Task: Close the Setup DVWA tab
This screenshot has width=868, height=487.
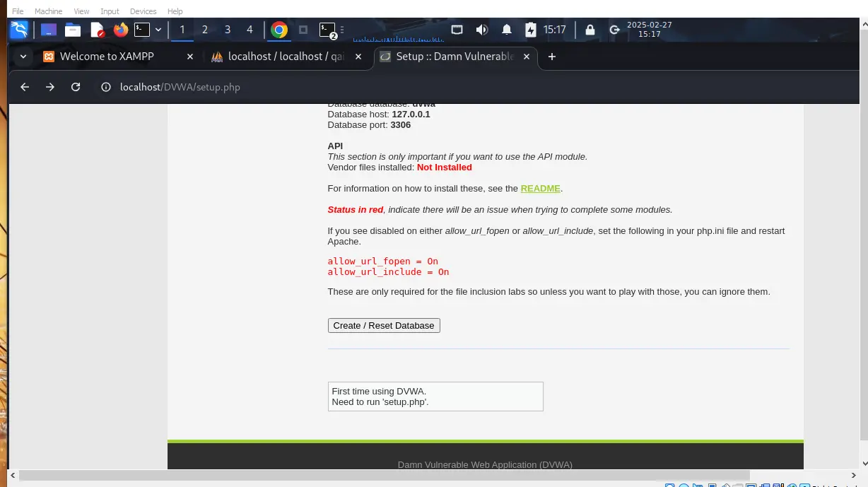Action: tap(526, 57)
